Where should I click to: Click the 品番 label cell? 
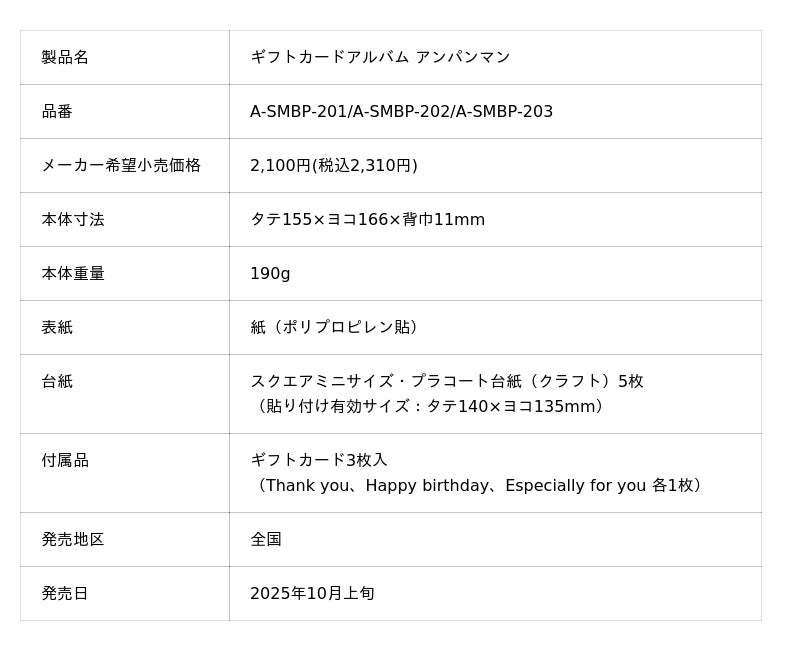pyautogui.click(x=57, y=111)
